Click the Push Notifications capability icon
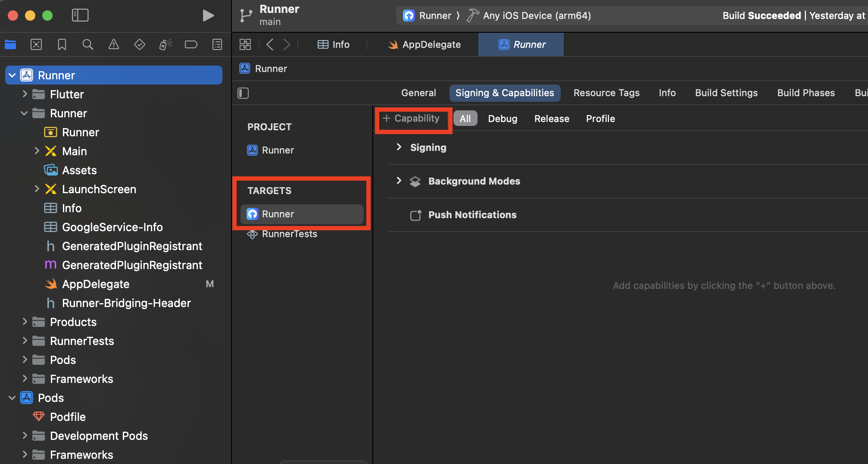This screenshot has width=868, height=464. [415, 215]
